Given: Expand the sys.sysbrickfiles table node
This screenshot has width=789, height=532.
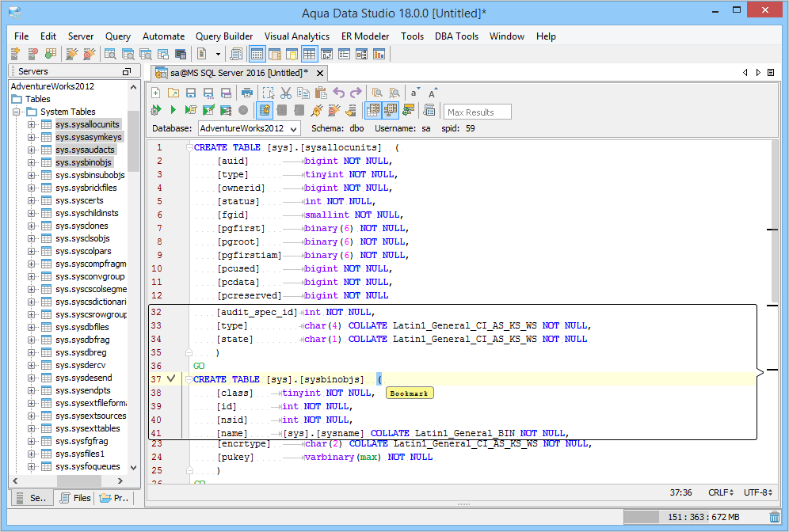Looking at the screenshot, I should click(x=32, y=188).
